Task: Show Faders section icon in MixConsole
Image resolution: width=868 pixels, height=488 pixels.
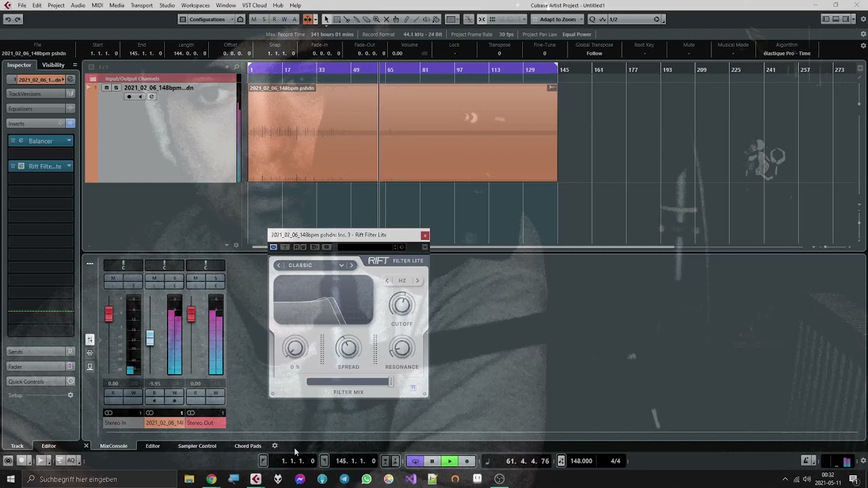Action: (x=90, y=340)
